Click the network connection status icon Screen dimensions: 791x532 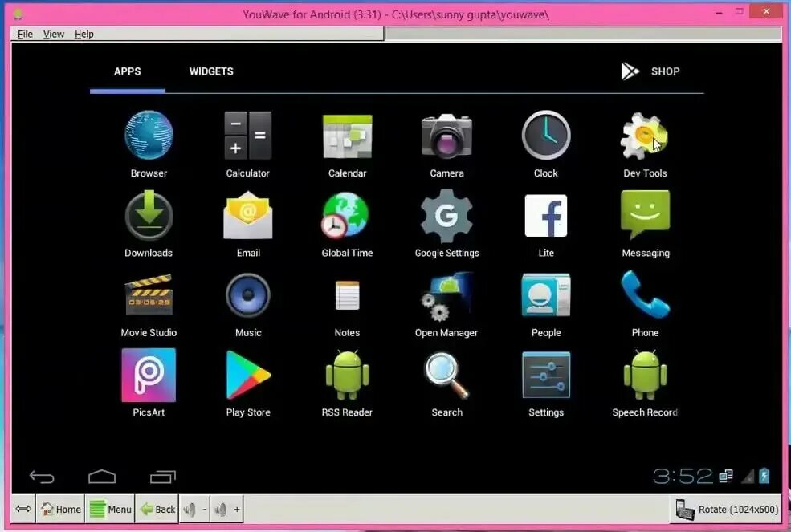[726, 476]
